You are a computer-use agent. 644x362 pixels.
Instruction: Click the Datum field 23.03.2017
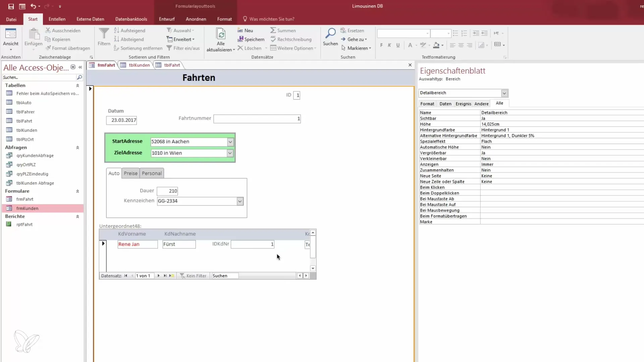(x=121, y=120)
